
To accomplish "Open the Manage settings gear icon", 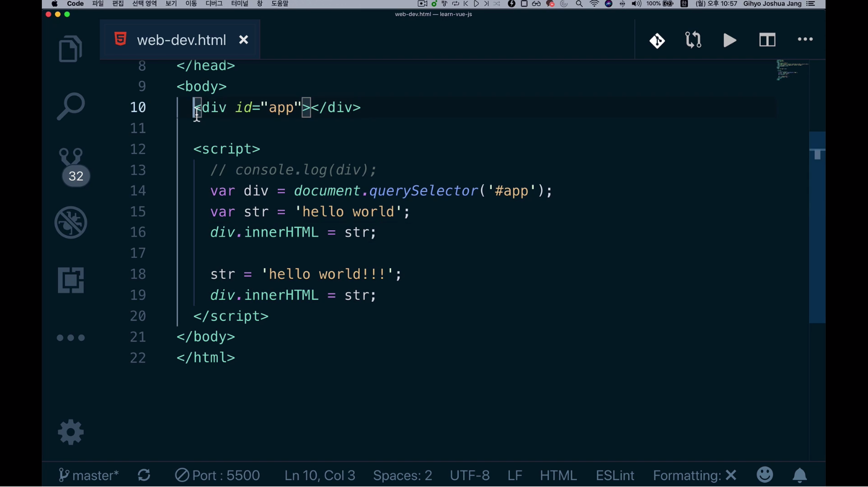I will coord(70,432).
